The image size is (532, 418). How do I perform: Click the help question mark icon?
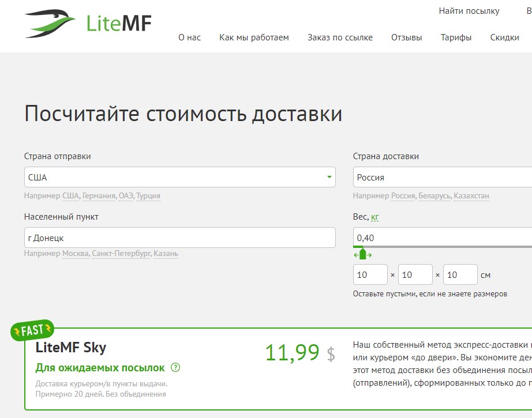pyautogui.click(x=175, y=368)
